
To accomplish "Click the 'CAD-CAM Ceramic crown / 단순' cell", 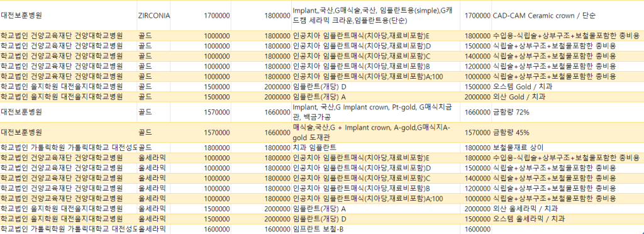I will click(x=567, y=16).
